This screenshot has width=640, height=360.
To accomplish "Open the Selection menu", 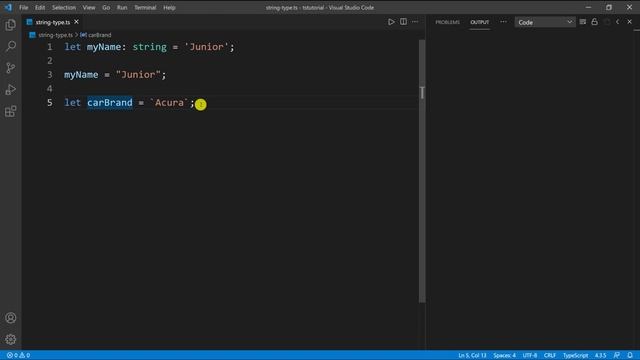I will click(x=64, y=7).
